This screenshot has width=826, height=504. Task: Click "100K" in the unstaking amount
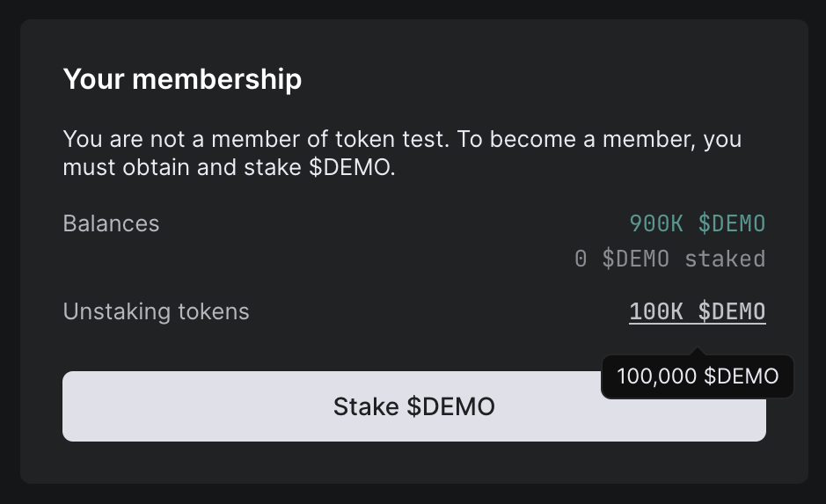click(656, 311)
